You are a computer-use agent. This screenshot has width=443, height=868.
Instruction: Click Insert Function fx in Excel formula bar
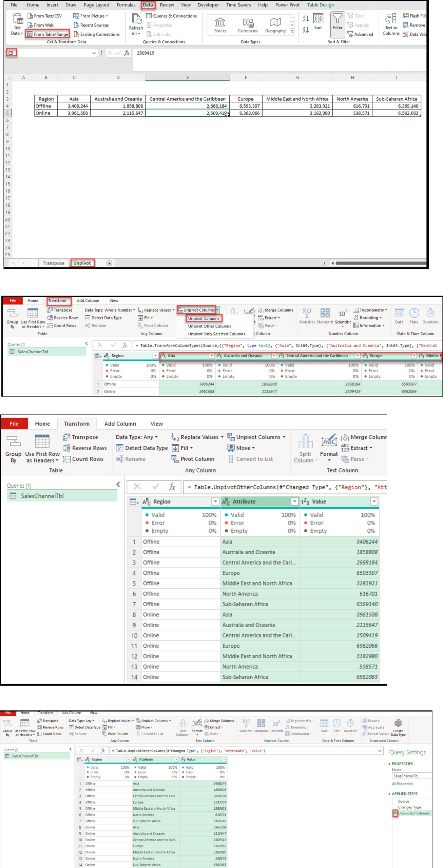(127, 53)
